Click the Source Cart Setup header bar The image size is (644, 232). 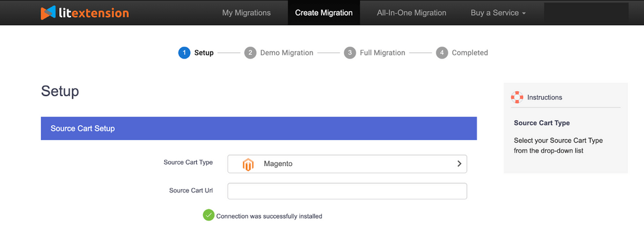tap(258, 128)
